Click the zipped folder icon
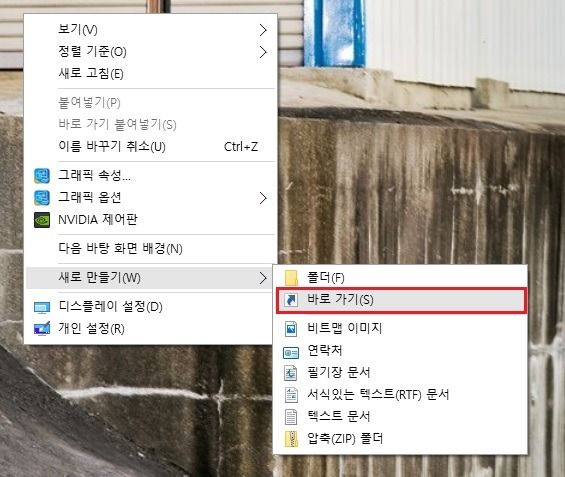This screenshot has width=565, height=477. 291,439
